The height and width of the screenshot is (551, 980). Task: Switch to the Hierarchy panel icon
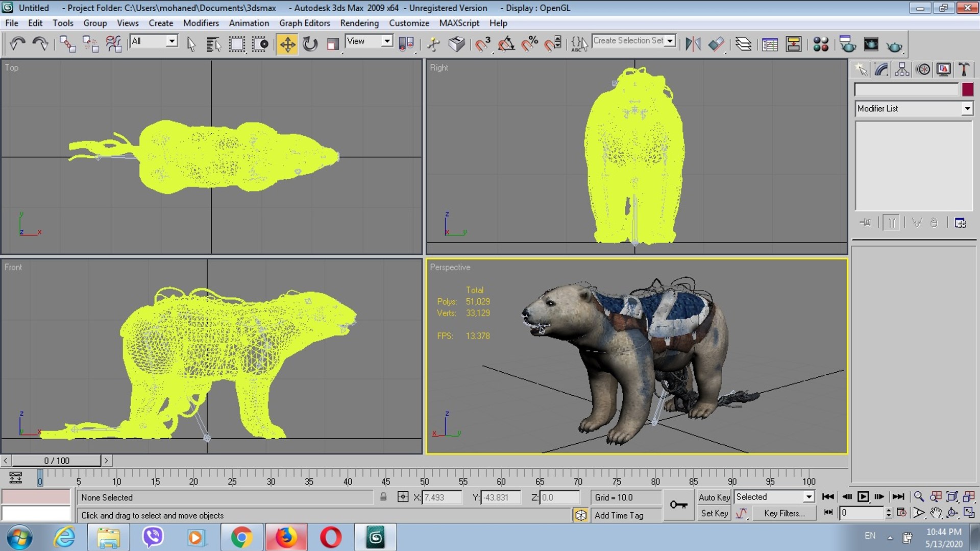pyautogui.click(x=902, y=69)
